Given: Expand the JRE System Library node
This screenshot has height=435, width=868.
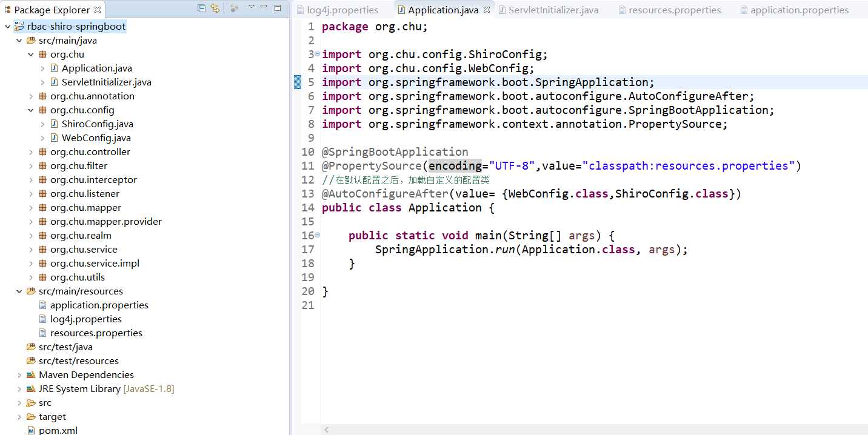Looking at the screenshot, I should pos(19,389).
